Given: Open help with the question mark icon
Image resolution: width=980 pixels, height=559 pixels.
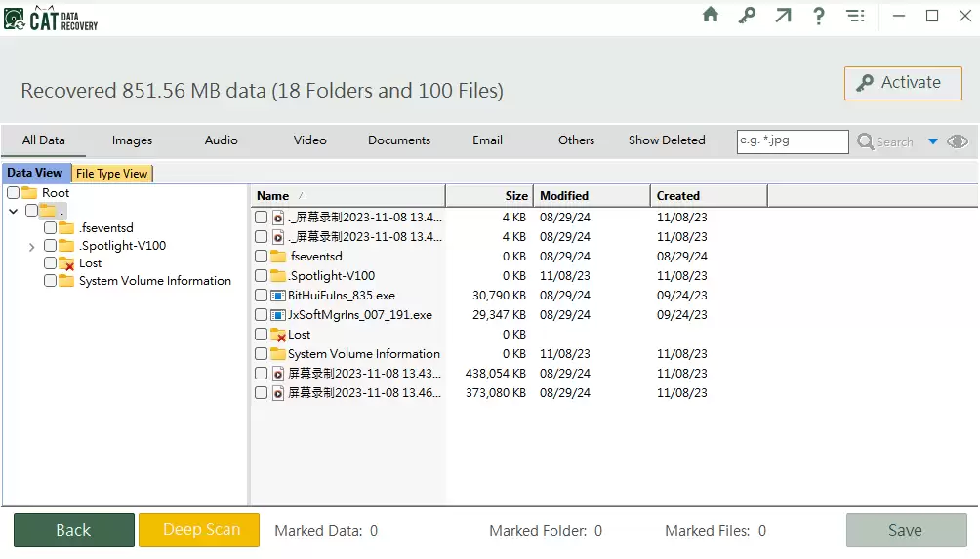Looking at the screenshot, I should pos(819,16).
